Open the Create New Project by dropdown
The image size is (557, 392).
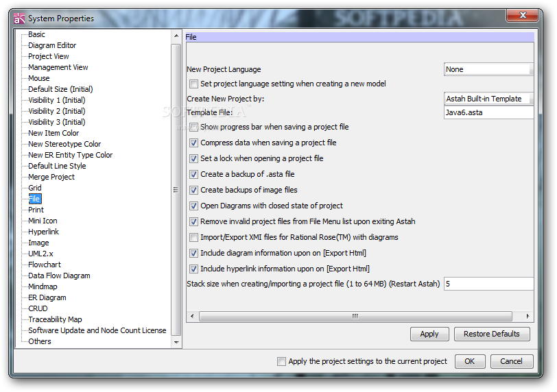[x=489, y=99]
